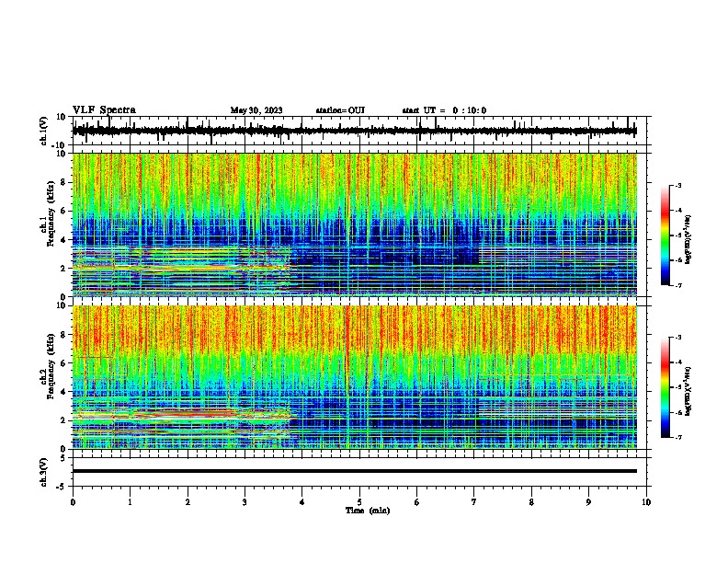Viewport: 728px width, 563px height.
Task: Click the "ch.3(V)" axis label
Action: pyautogui.click(x=44, y=472)
